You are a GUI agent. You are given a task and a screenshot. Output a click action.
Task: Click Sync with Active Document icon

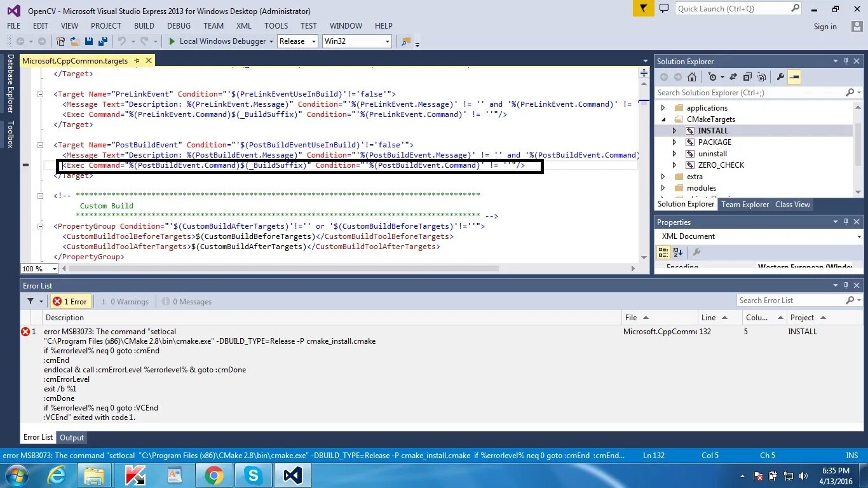tap(733, 77)
